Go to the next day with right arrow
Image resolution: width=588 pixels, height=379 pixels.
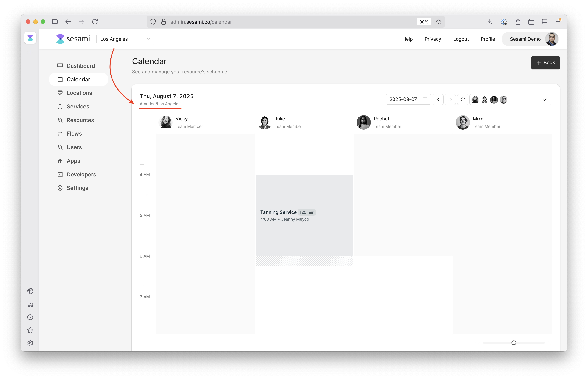click(x=450, y=100)
